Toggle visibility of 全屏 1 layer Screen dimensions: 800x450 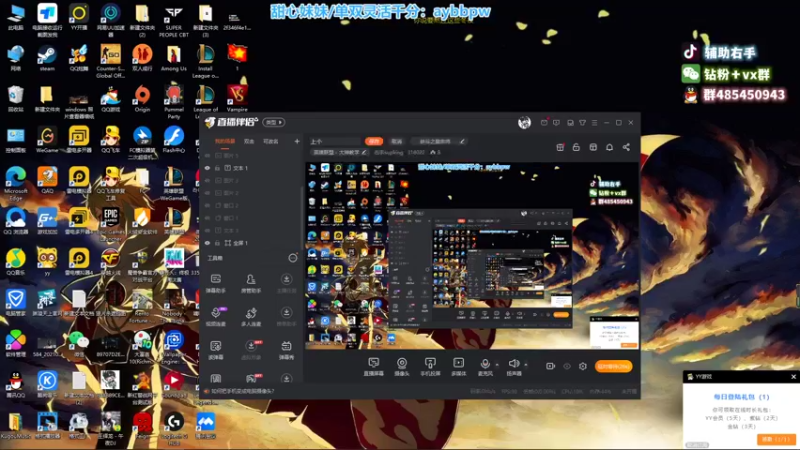[x=207, y=243]
